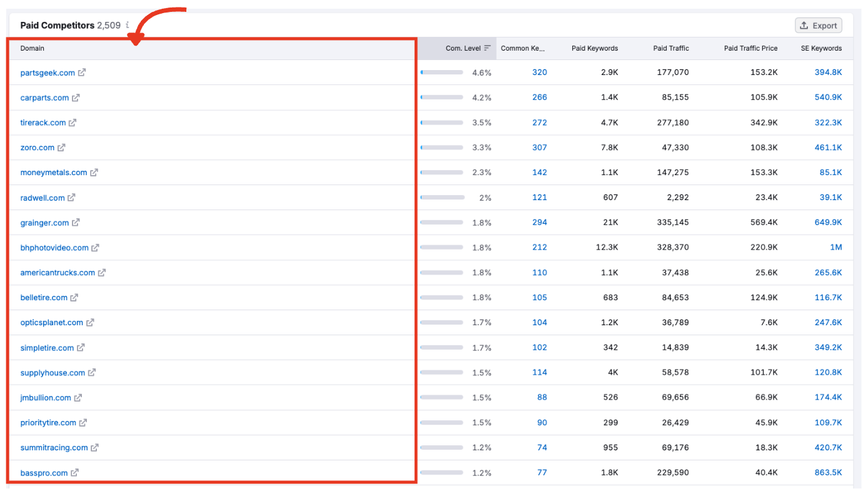Sort by clicking the Paid Traffic column header
Screen dimensions: 868x491
pos(672,48)
